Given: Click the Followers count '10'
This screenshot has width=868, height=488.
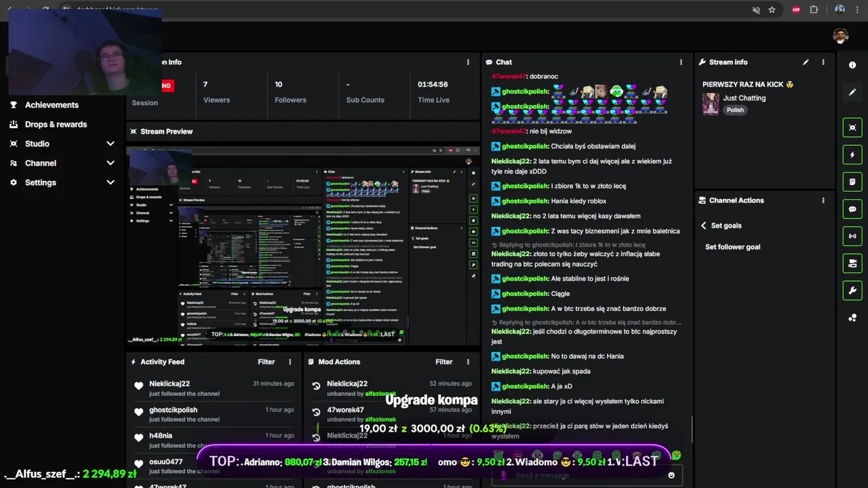Looking at the screenshot, I should coord(278,85).
